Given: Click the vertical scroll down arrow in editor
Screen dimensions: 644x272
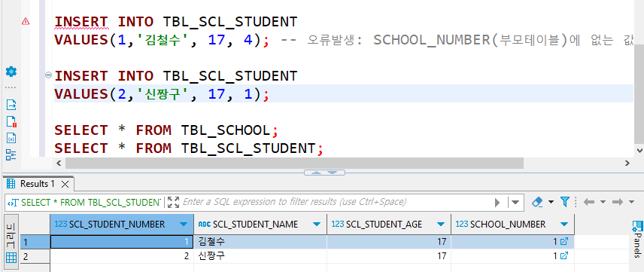Looking at the screenshot, I should click(x=639, y=151).
